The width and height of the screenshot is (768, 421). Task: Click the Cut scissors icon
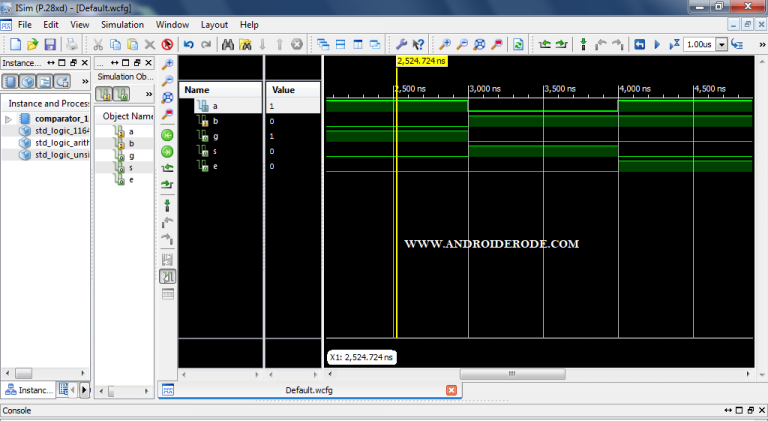98,45
